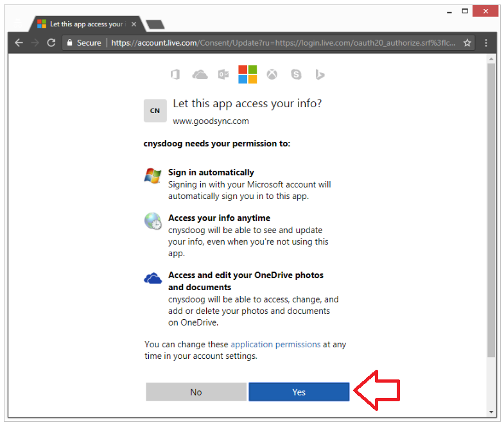Screen dimensions: 504x425
Task: Click the Bing icon in the header
Action: pyautogui.click(x=320, y=74)
